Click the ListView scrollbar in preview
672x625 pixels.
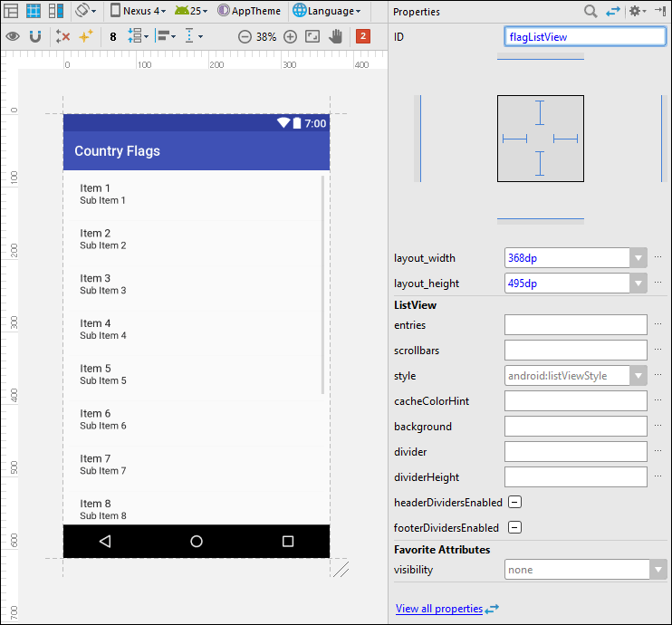(x=322, y=284)
